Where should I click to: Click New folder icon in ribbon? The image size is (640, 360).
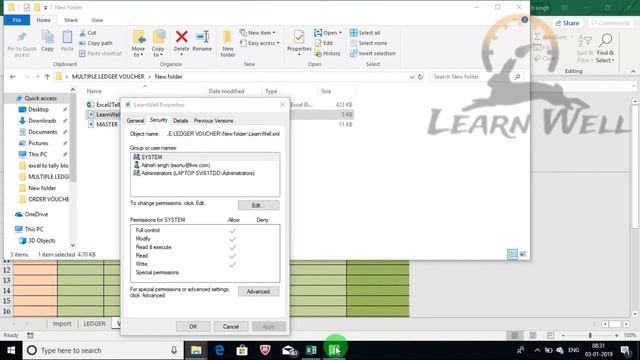227,38
